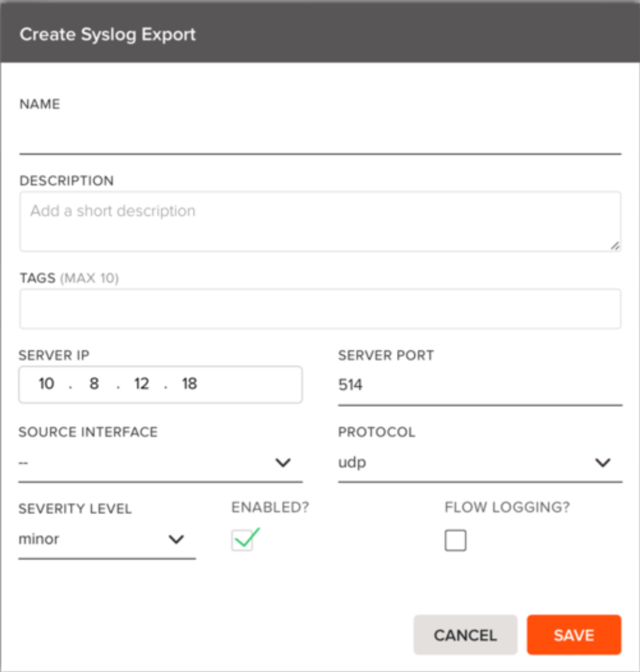Uncheck the Enabled checkbox

[243, 540]
